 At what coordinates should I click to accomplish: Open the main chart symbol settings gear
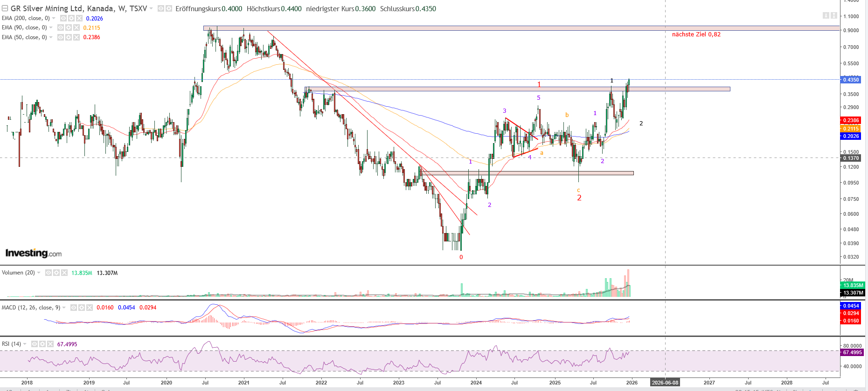click(x=168, y=8)
